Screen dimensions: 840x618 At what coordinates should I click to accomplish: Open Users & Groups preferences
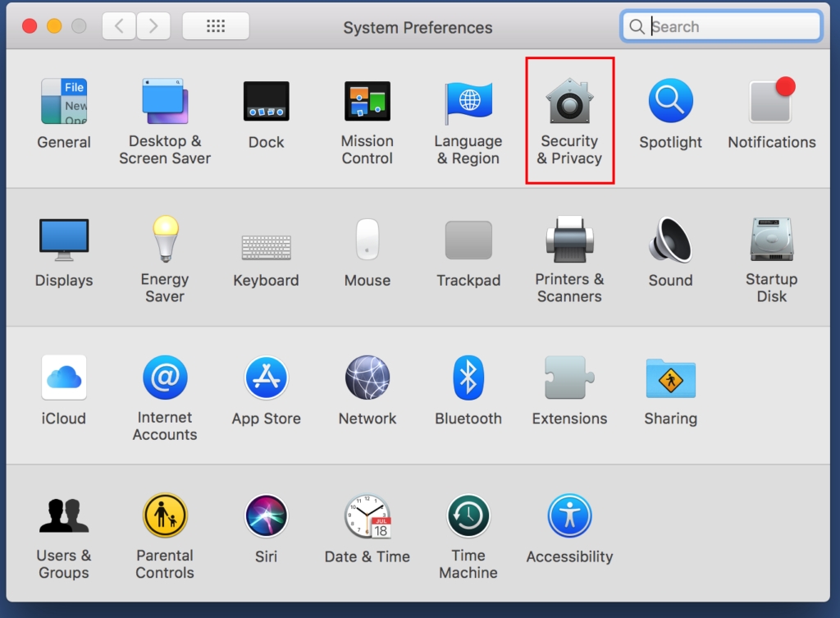coord(64,516)
